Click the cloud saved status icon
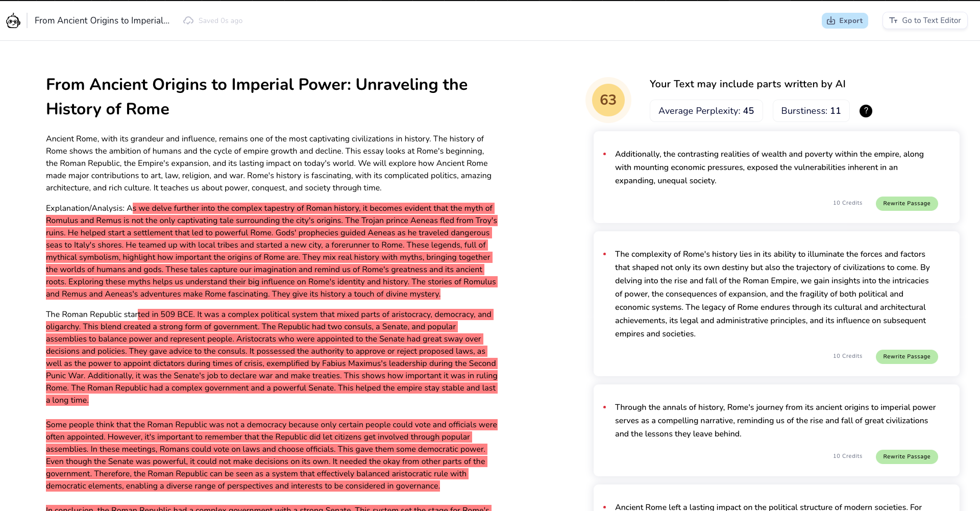The width and height of the screenshot is (980, 511). (188, 21)
